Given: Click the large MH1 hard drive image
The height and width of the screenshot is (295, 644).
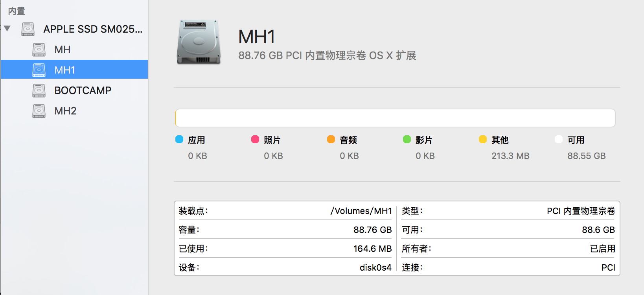Looking at the screenshot, I should coord(199,42).
